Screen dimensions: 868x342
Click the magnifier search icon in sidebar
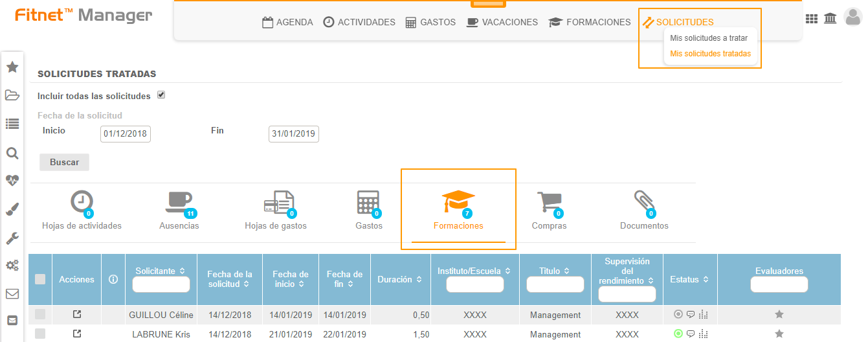click(x=12, y=153)
